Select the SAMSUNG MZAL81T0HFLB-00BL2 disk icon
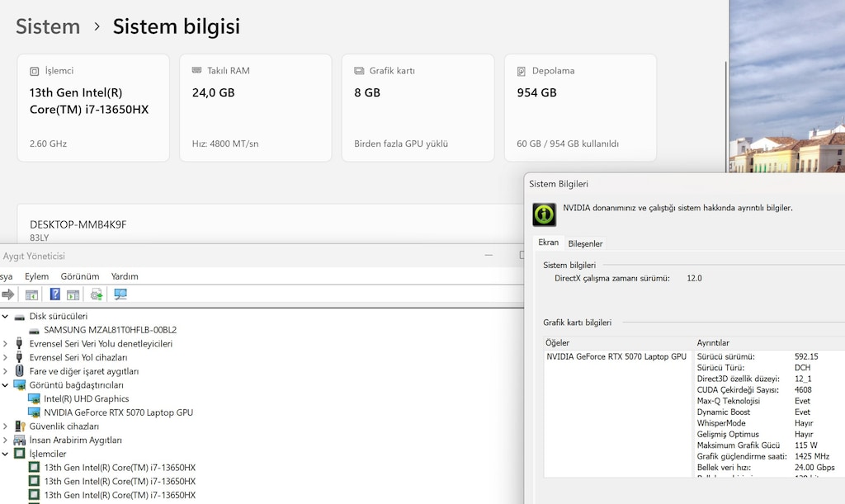 tap(34, 330)
